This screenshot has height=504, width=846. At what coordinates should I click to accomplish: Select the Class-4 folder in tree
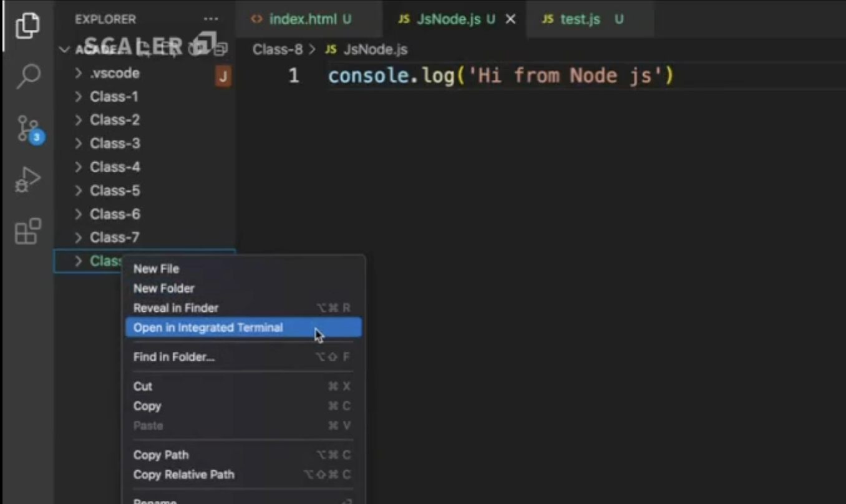click(114, 167)
